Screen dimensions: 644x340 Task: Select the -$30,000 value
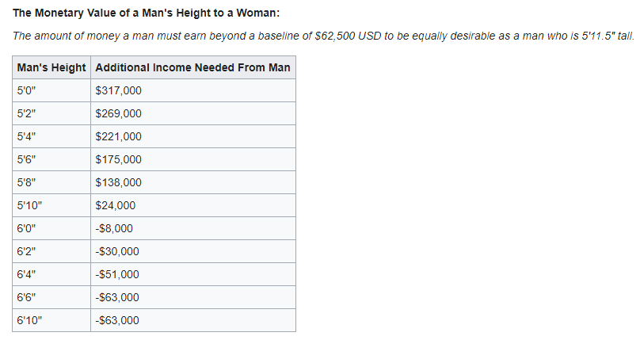[193, 251]
